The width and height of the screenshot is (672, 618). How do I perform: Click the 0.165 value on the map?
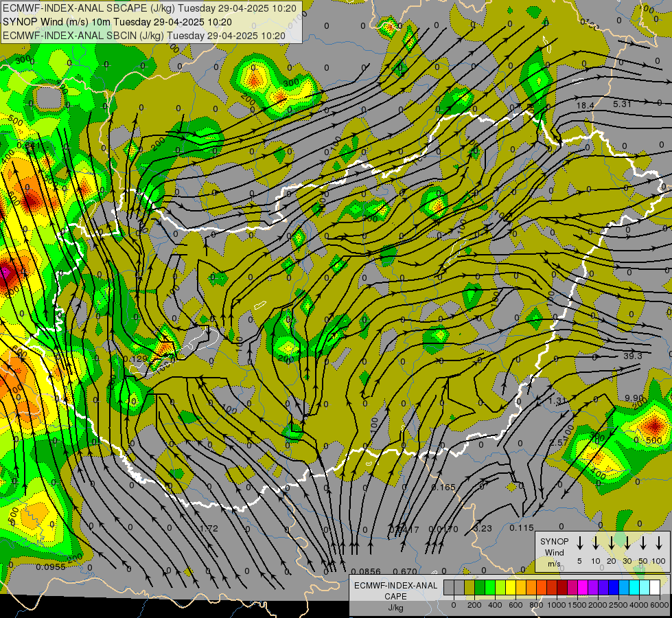443,488
